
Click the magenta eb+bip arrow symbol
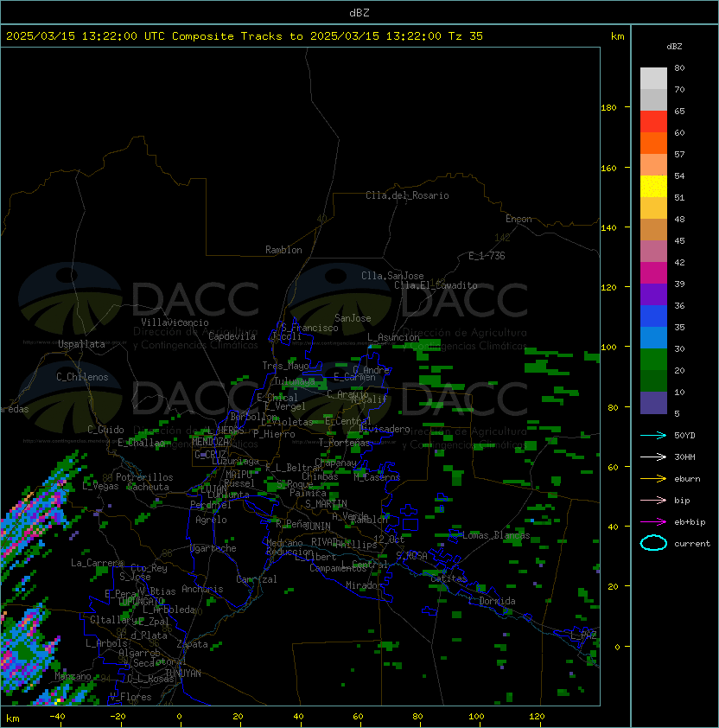click(653, 522)
